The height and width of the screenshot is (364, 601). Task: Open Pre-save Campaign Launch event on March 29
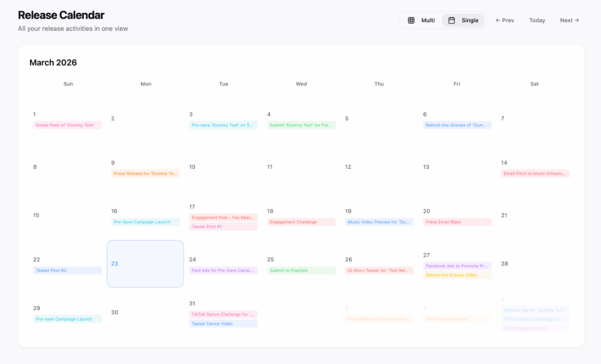[67, 319]
